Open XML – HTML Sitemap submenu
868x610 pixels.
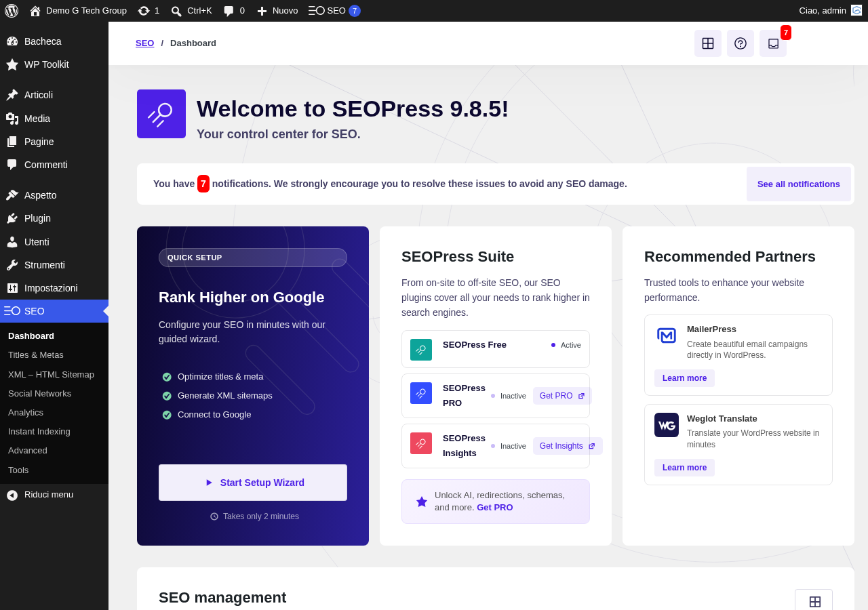click(x=51, y=374)
